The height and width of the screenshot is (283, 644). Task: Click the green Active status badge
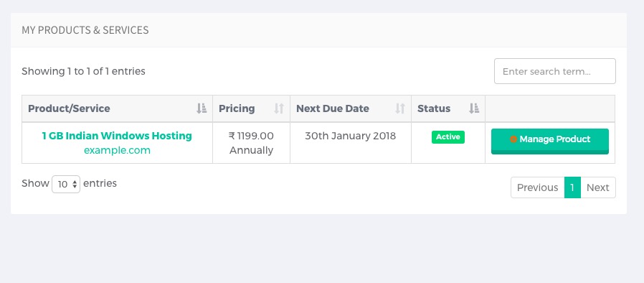pyautogui.click(x=448, y=137)
